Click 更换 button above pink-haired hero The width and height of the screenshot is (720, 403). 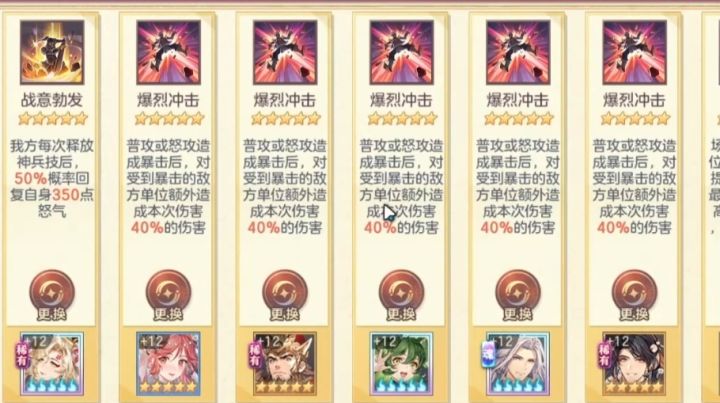169,295
